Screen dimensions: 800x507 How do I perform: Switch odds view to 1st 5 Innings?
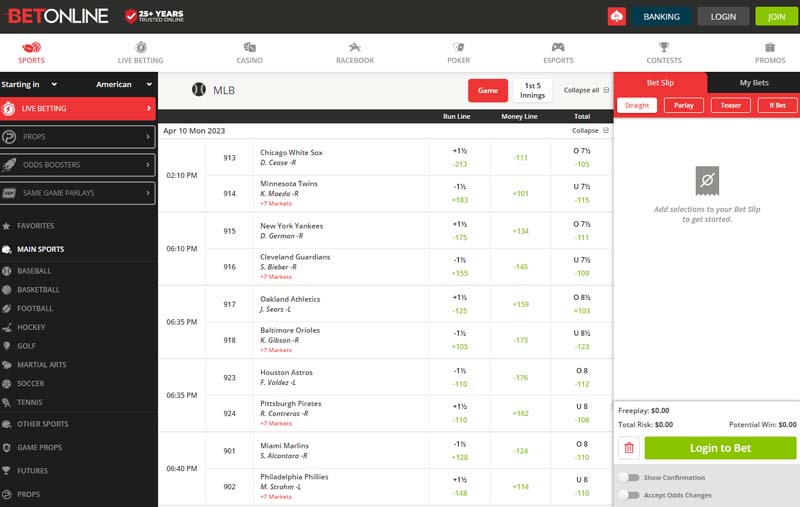tap(532, 90)
